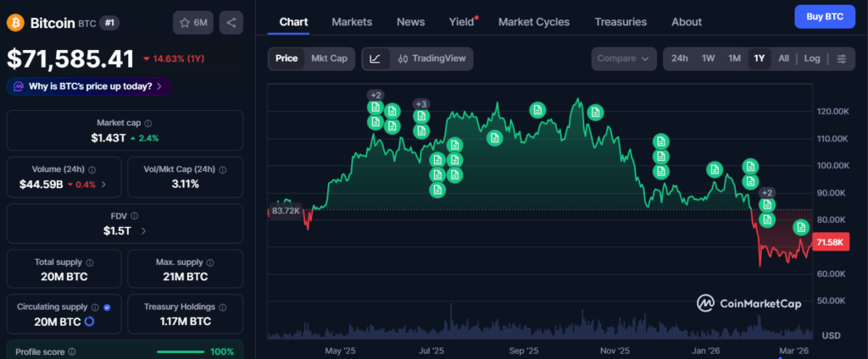Image resolution: width=868 pixels, height=359 pixels.
Task: Toggle Log scale on chart
Action: point(812,58)
